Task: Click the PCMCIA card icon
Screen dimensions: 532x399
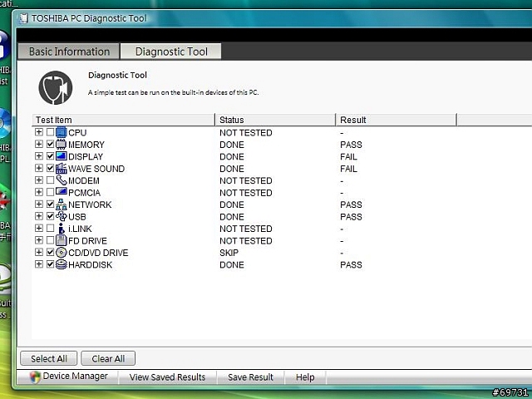Action: pyautogui.click(x=61, y=192)
